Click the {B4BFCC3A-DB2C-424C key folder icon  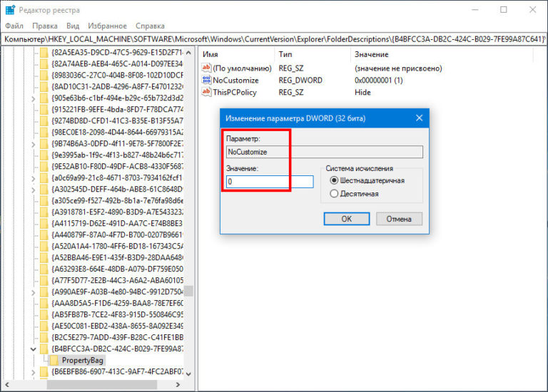point(44,349)
